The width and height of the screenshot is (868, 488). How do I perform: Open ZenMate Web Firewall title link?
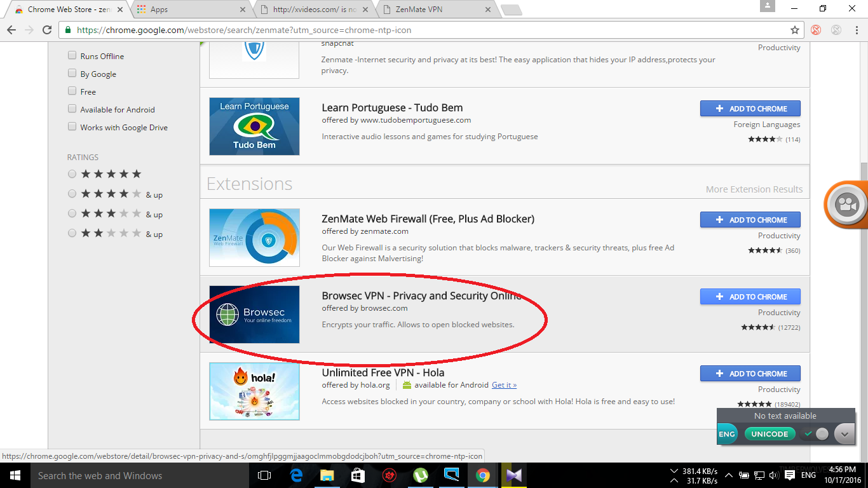pos(428,219)
